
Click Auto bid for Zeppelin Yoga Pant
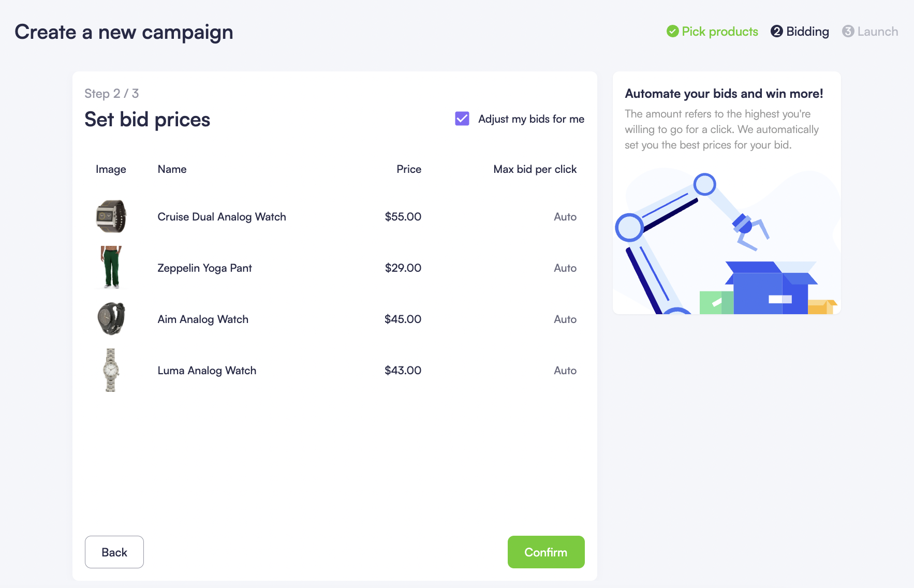(x=565, y=268)
